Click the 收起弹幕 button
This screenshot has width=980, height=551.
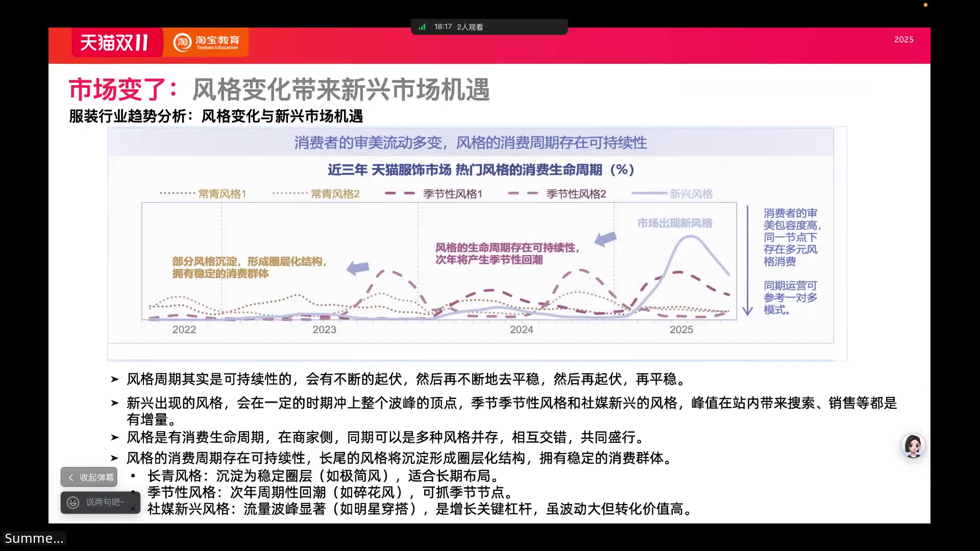(x=88, y=477)
